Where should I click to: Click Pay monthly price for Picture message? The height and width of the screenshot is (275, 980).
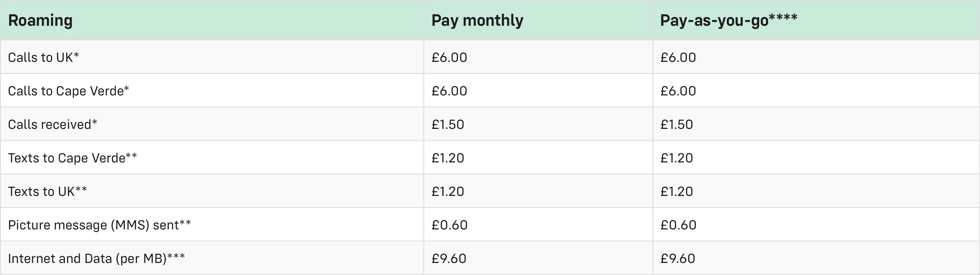tap(449, 225)
